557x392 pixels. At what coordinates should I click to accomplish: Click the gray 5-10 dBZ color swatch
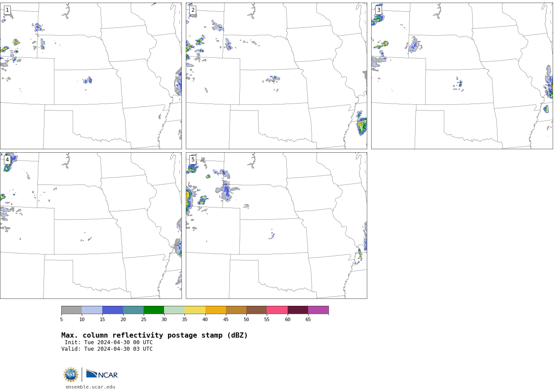pos(71,310)
